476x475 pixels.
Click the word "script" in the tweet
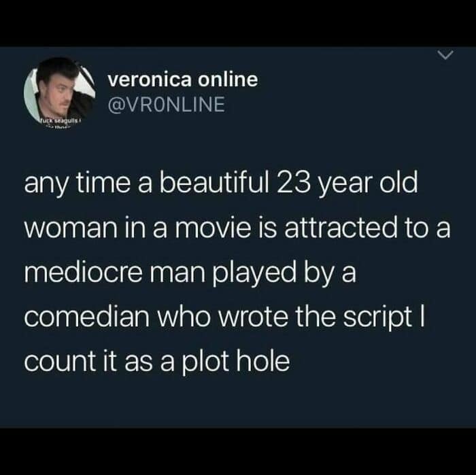[x=377, y=319]
